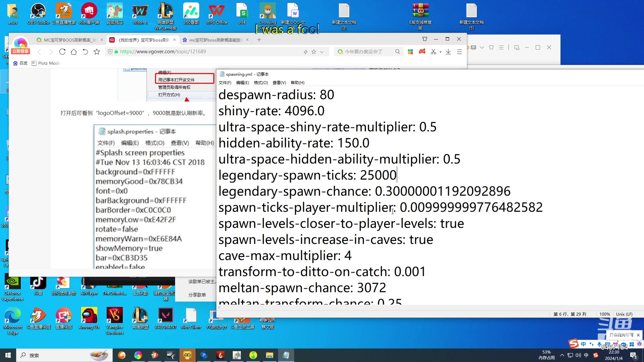This screenshot has height=362, width=644.
Task: Toggle the taskbar IME language indicator
Action: click(586, 355)
